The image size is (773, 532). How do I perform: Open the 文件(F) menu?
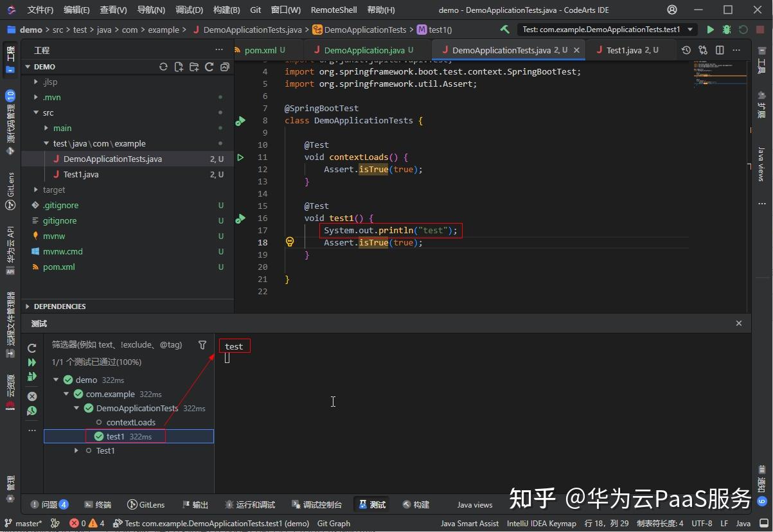coord(40,10)
